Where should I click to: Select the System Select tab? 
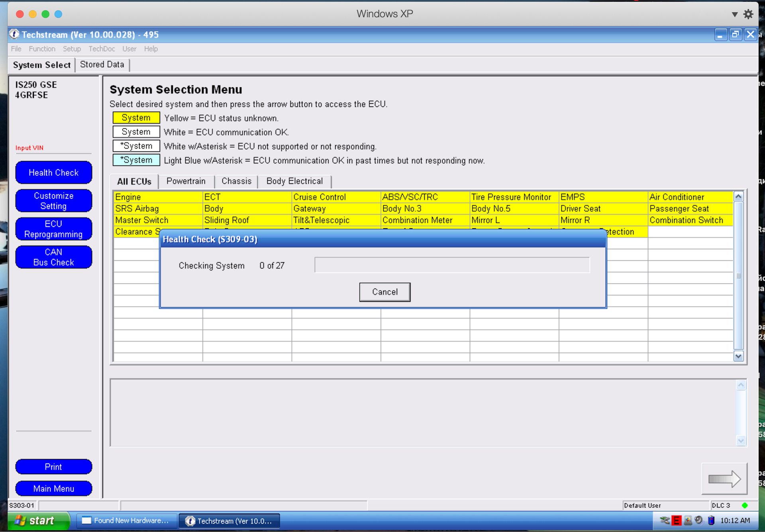pos(42,65)
